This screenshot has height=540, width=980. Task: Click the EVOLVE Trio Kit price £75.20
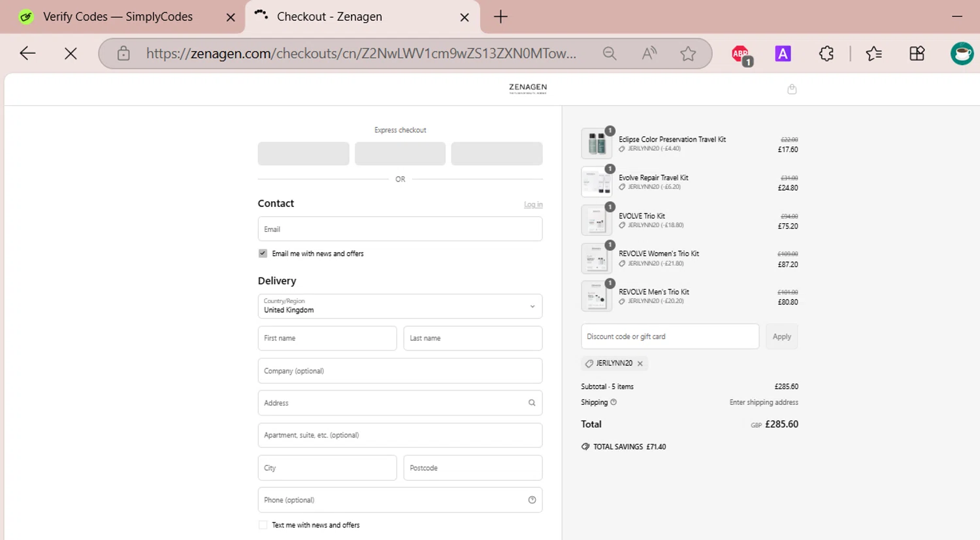point(788,227)
